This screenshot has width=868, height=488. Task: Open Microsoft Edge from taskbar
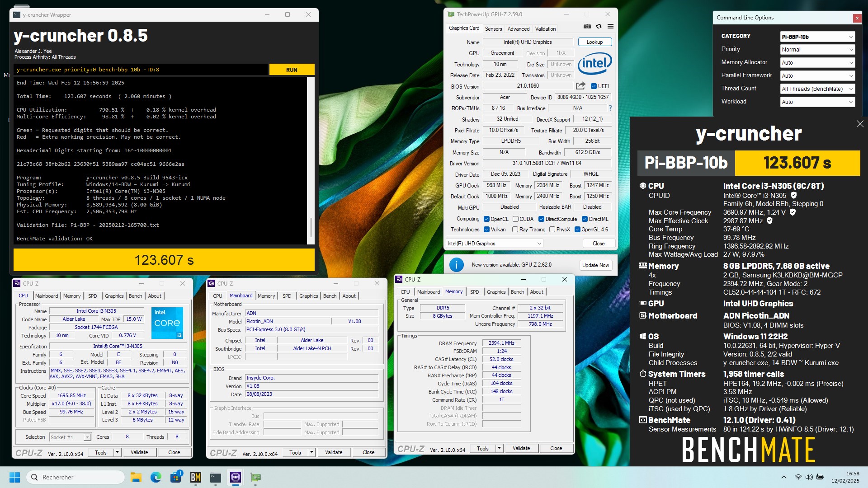coord(156,477)
